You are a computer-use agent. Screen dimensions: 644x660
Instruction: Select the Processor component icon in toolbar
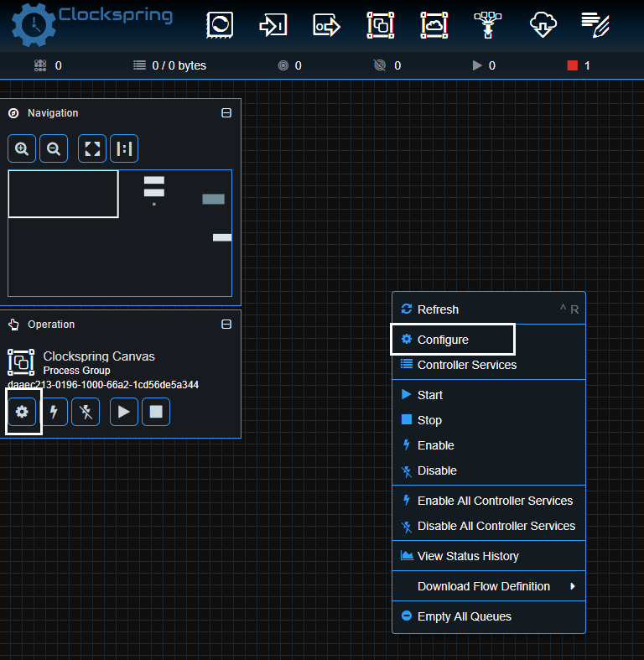point(220,25)
